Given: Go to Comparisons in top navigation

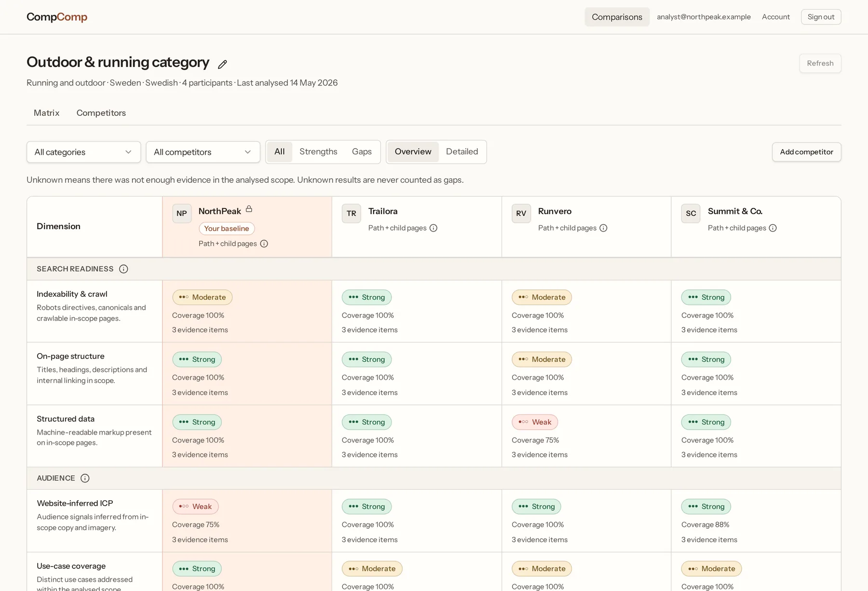Looking at the screenshot, I should 617,17.
